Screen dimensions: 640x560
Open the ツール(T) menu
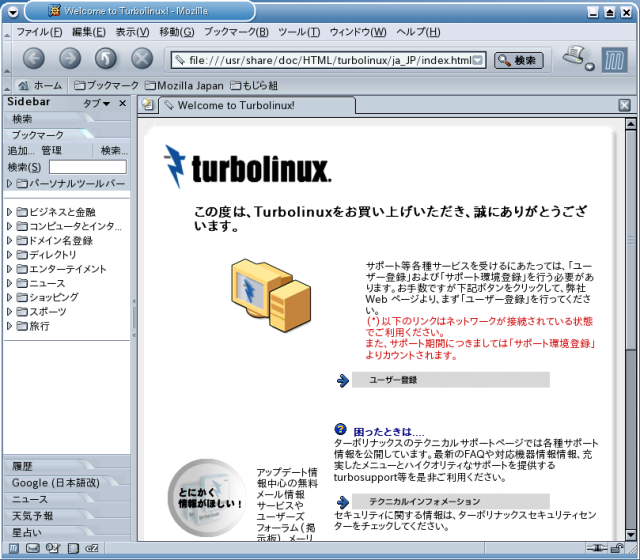[x=299, y=32]
